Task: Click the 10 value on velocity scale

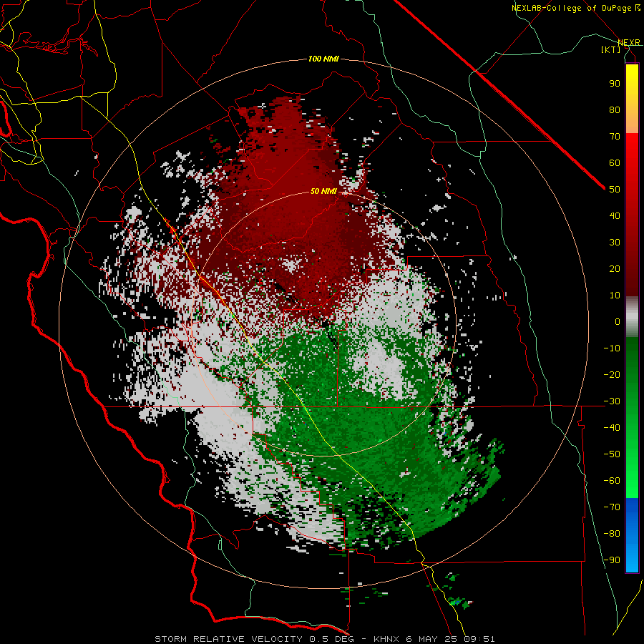Action: coord(615,296)
